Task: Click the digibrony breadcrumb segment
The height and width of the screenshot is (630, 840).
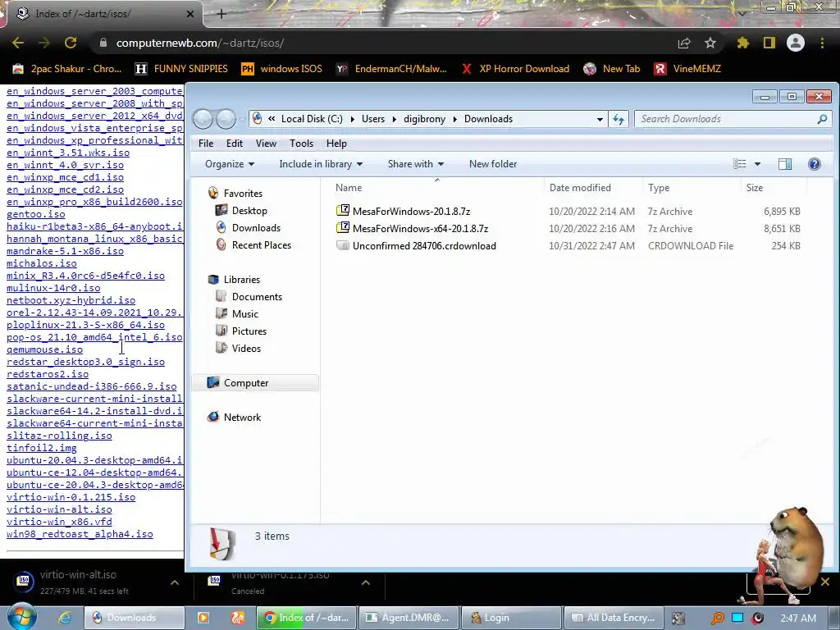Action: coord(424,119)
